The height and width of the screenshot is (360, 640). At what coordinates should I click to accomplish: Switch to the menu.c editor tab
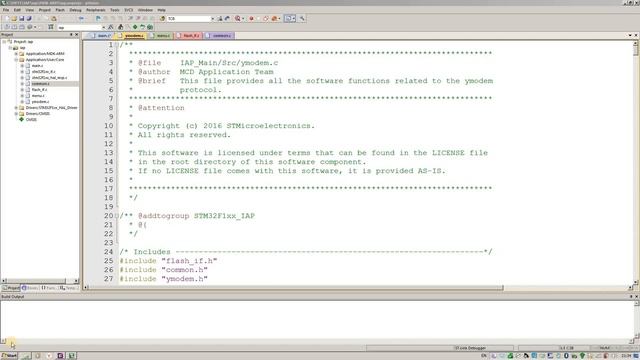pyautogui.click(x=160, y=36)
